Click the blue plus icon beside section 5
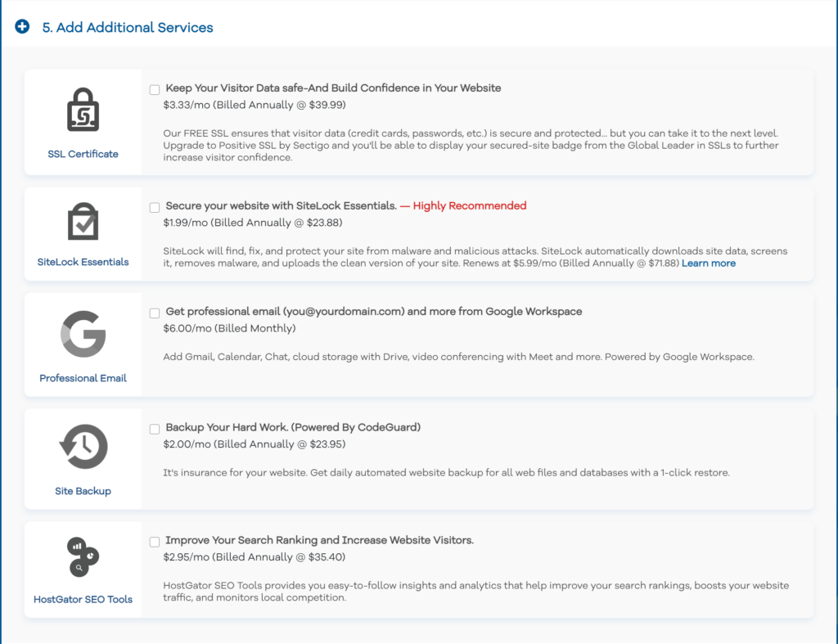Image resolution: width=838 pixels, height=644 pixels. click(x=22, y=26)
